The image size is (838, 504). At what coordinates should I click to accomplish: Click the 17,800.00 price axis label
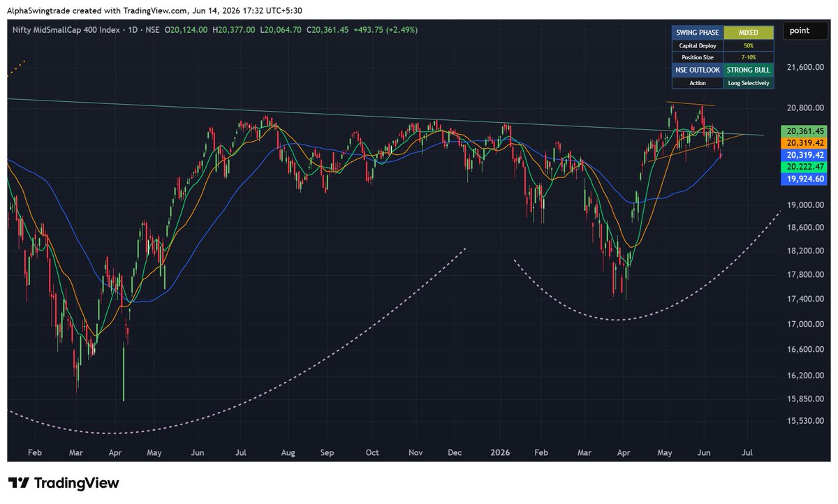click(805, 274)
